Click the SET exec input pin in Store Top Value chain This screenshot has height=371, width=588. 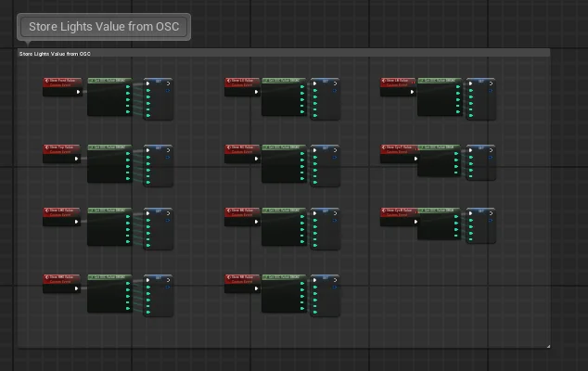(147, 150)
